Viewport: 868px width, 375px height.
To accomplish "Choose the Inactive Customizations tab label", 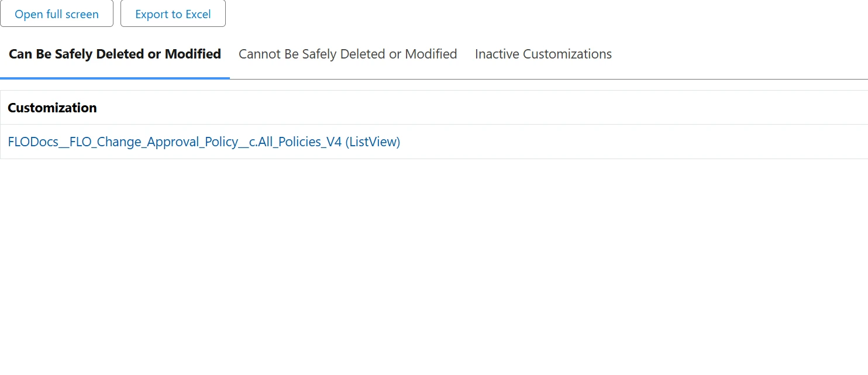I will tap(543, 54).
